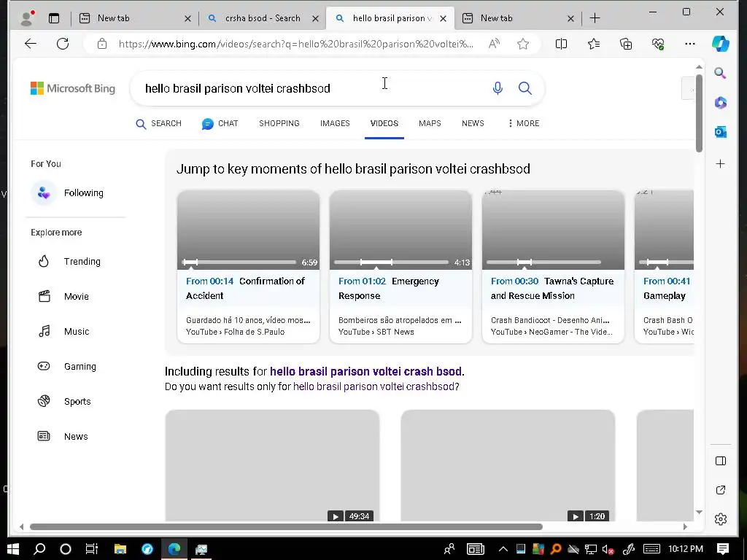Open Copilot icon in Edge toolbar

point(720,44)
